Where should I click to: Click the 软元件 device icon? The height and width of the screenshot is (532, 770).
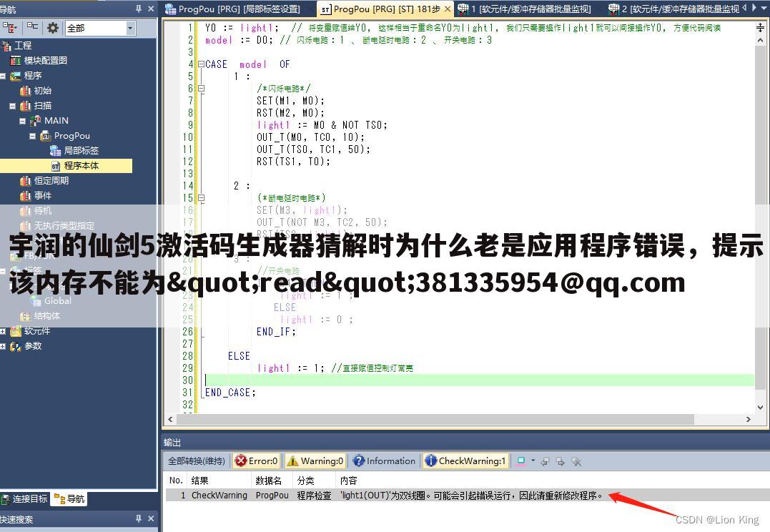click(16, 331)
